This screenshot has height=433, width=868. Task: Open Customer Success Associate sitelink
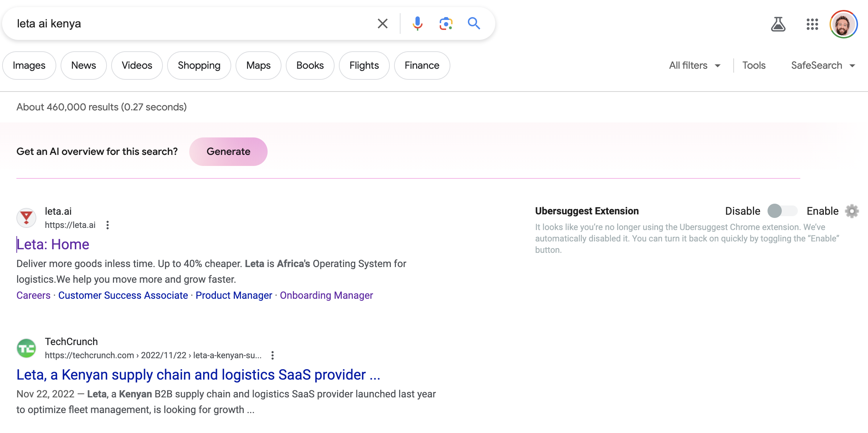pos(123,295)
